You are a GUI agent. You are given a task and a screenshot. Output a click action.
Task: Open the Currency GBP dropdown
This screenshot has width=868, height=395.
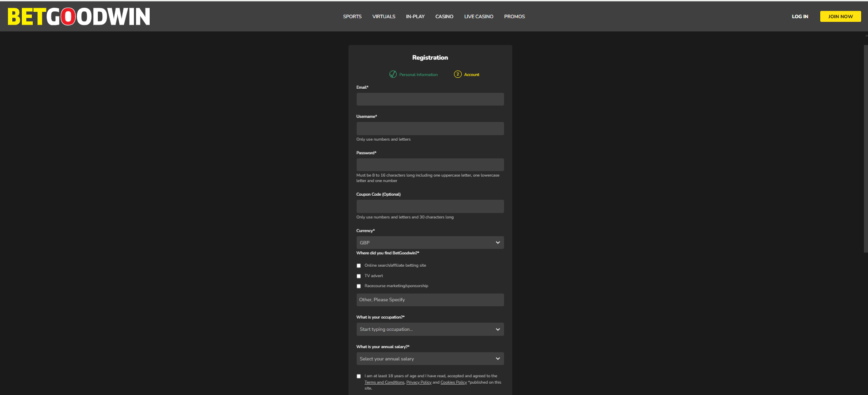coord(430,243)
